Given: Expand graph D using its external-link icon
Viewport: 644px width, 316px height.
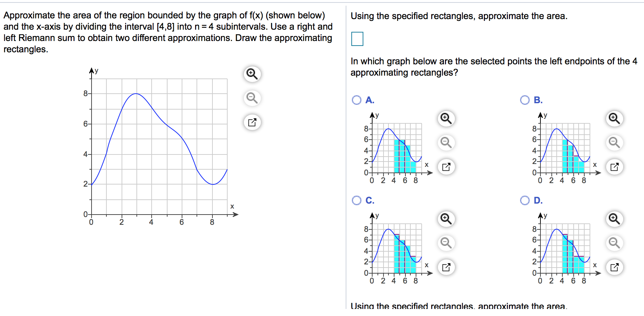Looking at the screenshot, I should pos(614,267).
